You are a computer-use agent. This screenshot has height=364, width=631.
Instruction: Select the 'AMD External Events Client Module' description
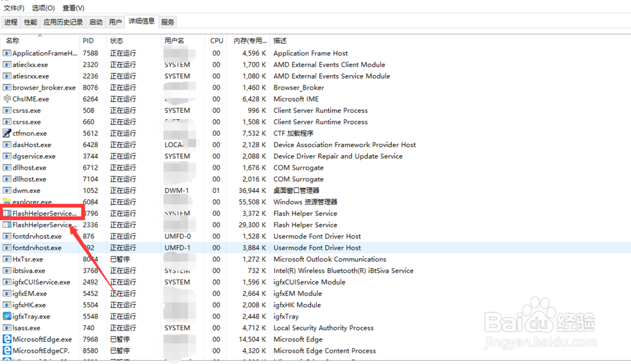pyautogui.click(x=329, y=64)
